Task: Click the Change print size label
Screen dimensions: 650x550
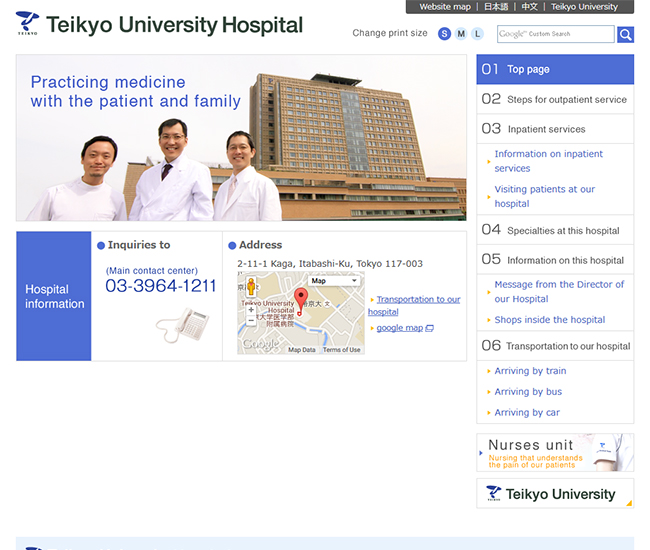Action: click(390, 33)
